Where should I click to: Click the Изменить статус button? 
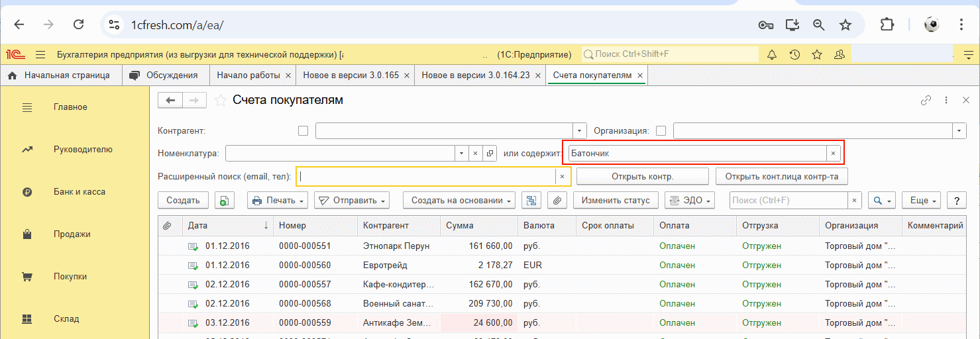click(x=616, y=201)
